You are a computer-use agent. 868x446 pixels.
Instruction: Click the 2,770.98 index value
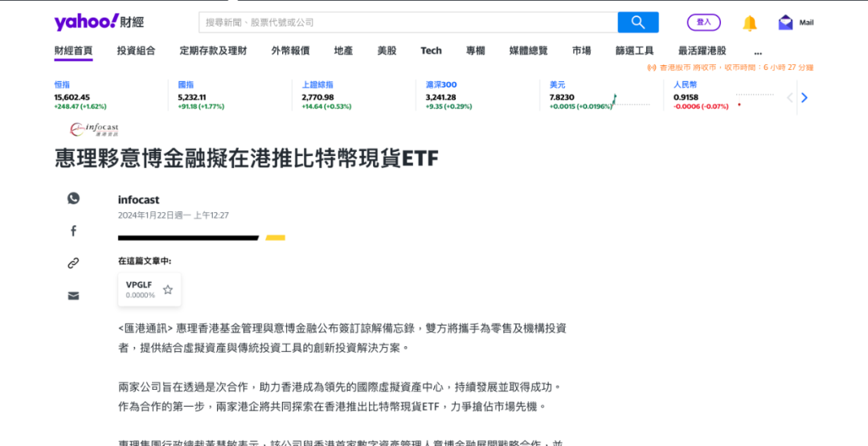click(x=317, y=97)
